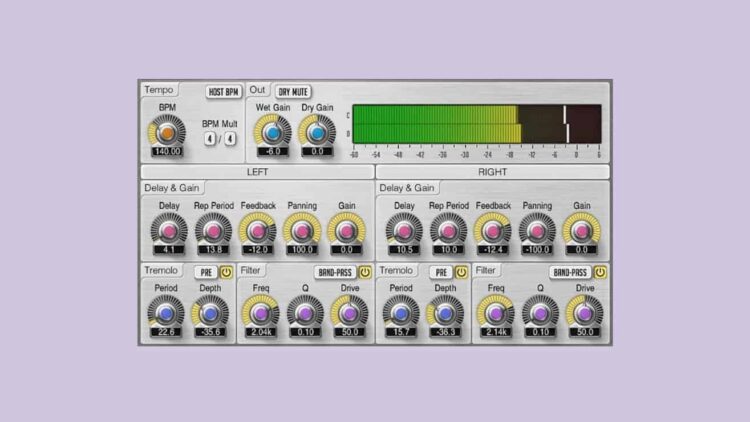
Task: Click the Right channel Rep Period knob
Action: tap(448, 231)
